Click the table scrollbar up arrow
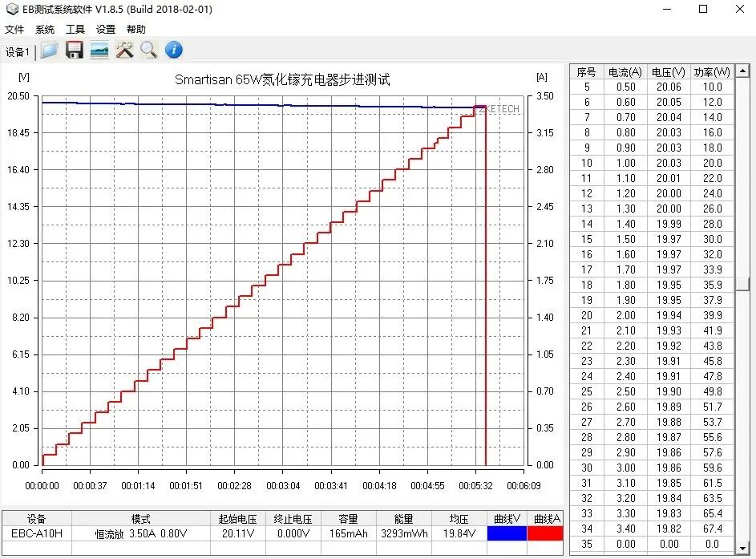Viewport: 756px width, 559px height. pyautogui.click(x=743, y=71)
